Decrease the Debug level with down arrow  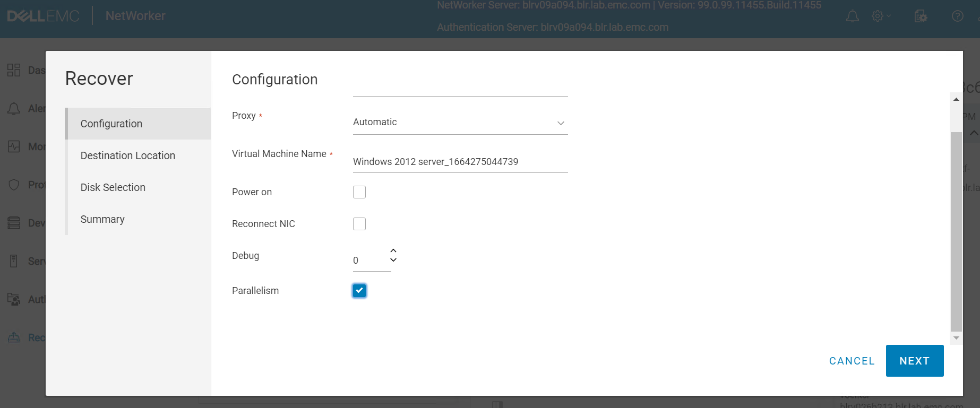(x=393, y=260)
